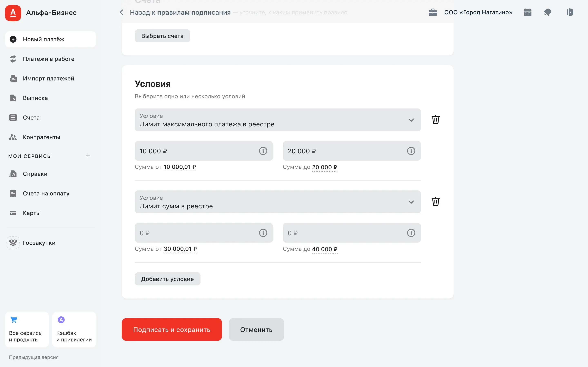The height and width of the screenshot is (367, 588).
Task: Show info for 20 000 ₽ field
Action: point(411,151)
